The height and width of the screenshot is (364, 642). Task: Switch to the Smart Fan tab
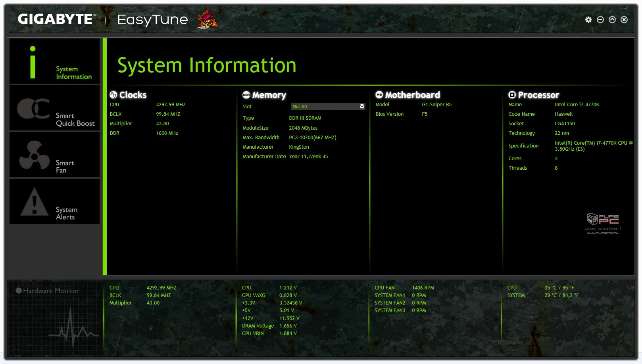[65, 166]
